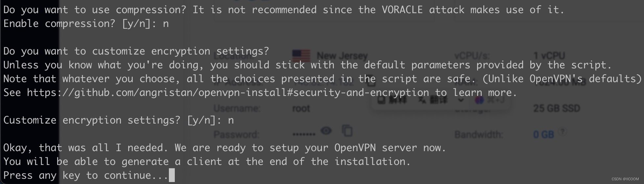Click the 翻译 translate icon in popup
The height and width of the screenshot is (184, 644).
423,100
